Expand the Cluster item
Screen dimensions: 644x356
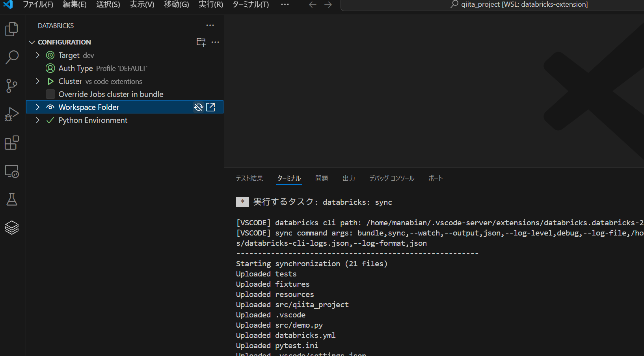coord(37,81)
